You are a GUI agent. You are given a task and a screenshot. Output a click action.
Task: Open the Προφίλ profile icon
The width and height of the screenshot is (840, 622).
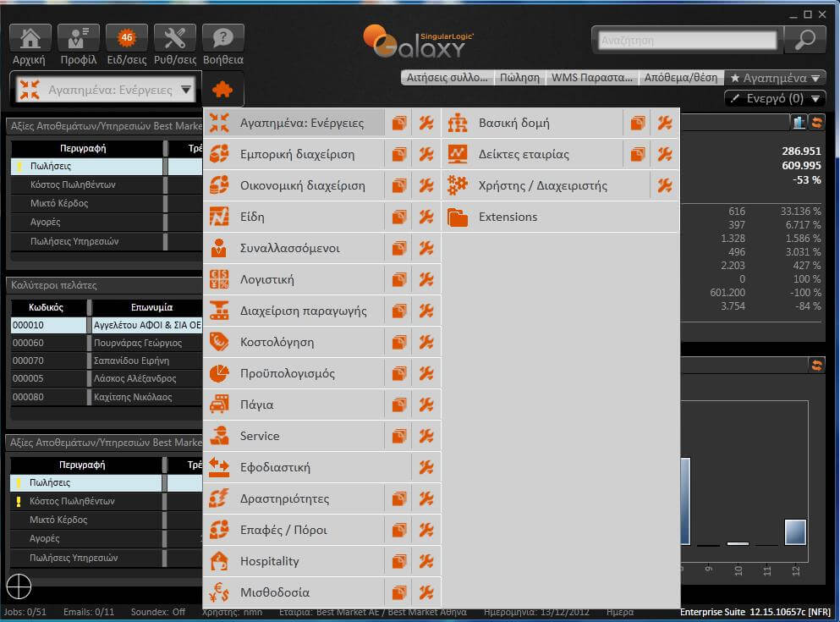click(79, 39)
